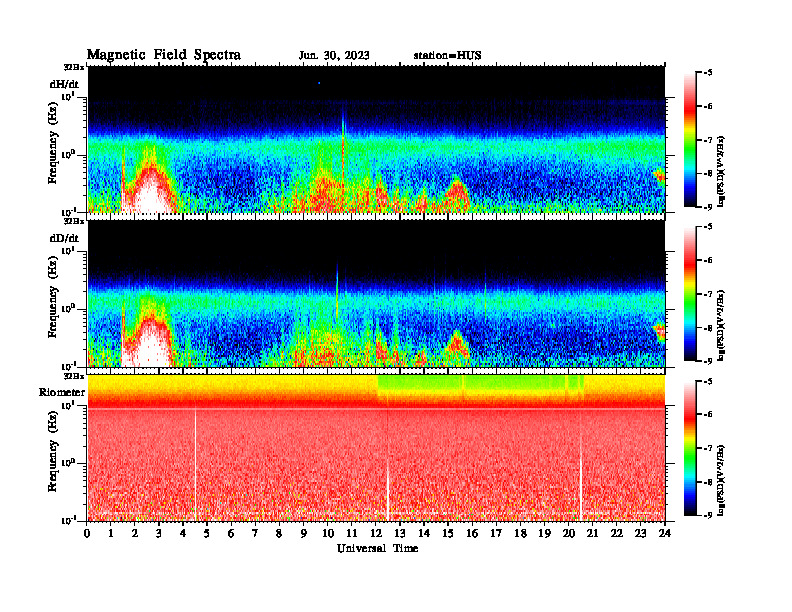792x612 pixels.
Task: Click the dH/dt spectrogram plot
Action: point(376,139)
